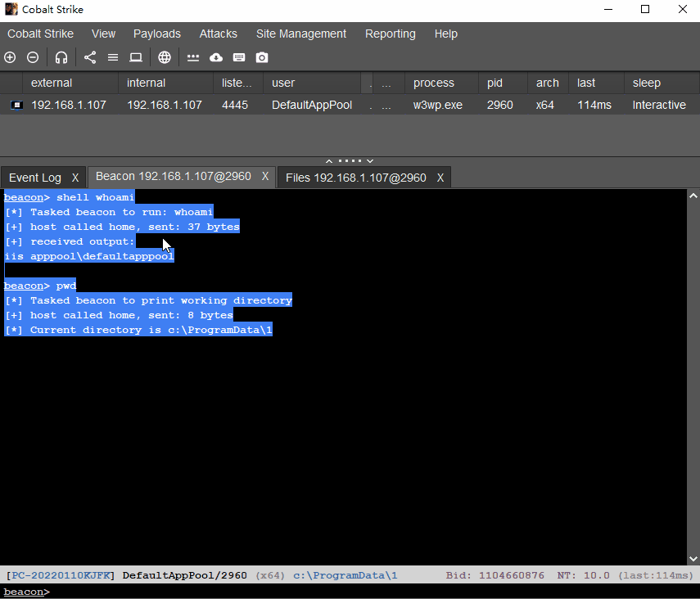Image resolution: width=700 pixels, height=599 pixels.
Task: Open credentials icon with dots
Action: (x=193, y=57)
